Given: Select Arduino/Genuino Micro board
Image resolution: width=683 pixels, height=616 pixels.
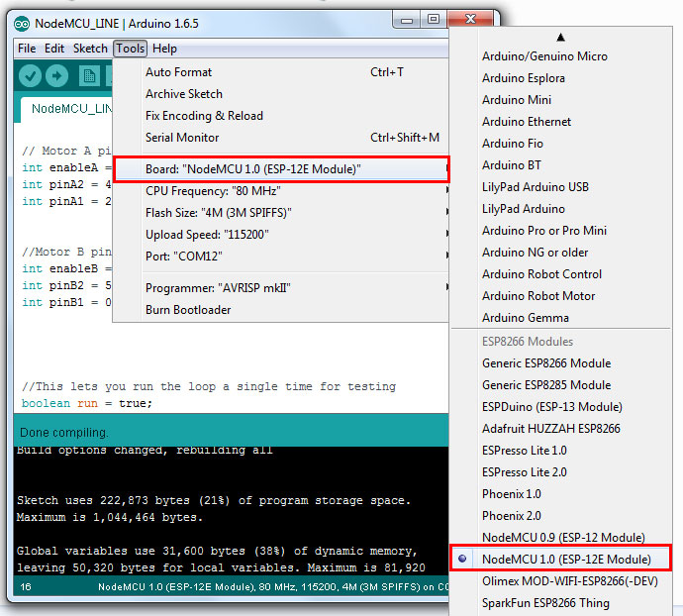Looking at the screenshot, I should click(x=561, y=56).
